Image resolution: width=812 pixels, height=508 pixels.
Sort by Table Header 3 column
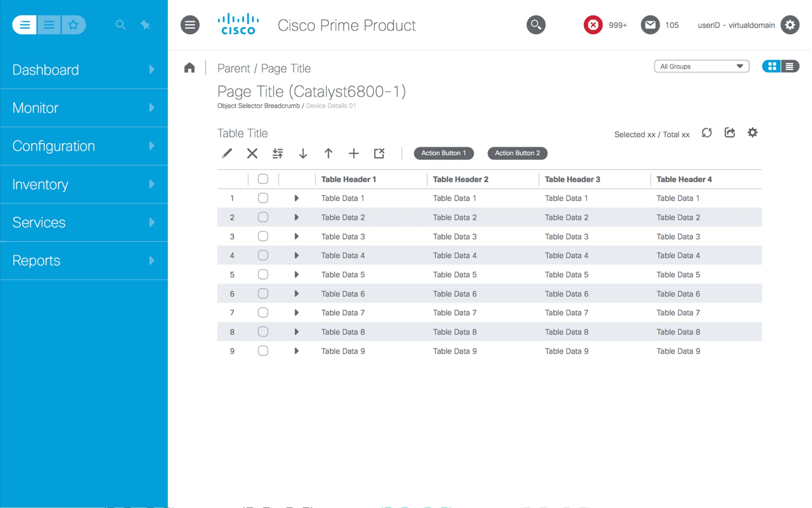573,179
